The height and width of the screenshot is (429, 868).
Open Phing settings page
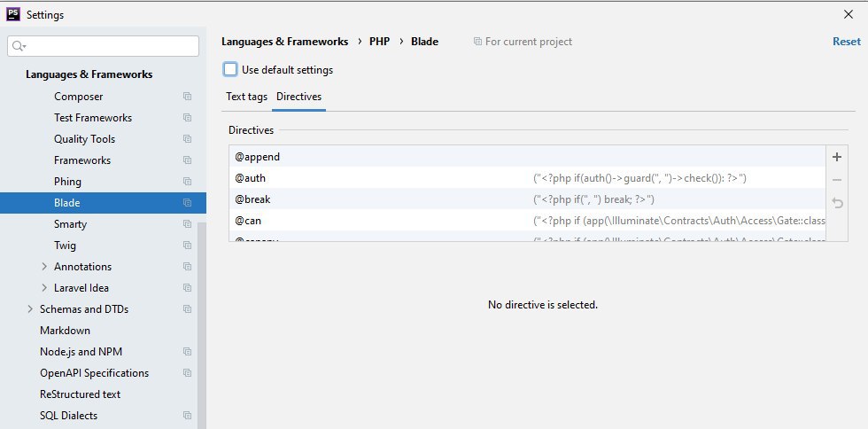point(67,182)
